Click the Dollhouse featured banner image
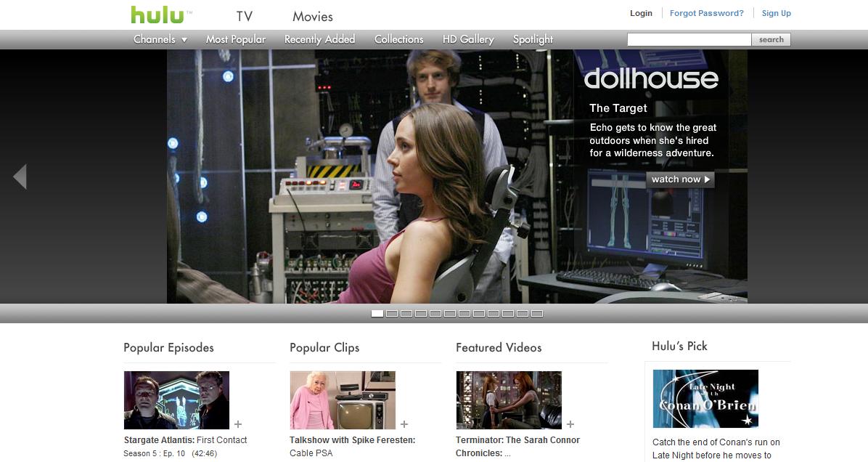The image size is (868, 462). (457, 177)
